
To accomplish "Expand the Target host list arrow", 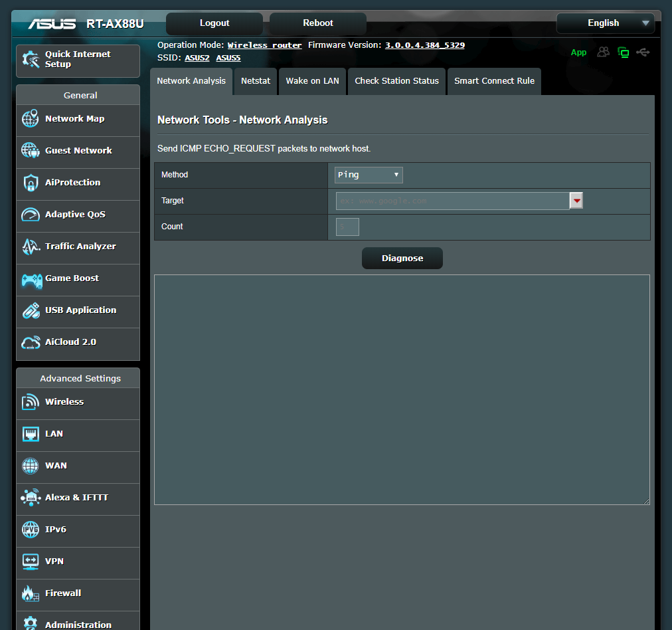I will click(576, 201).
